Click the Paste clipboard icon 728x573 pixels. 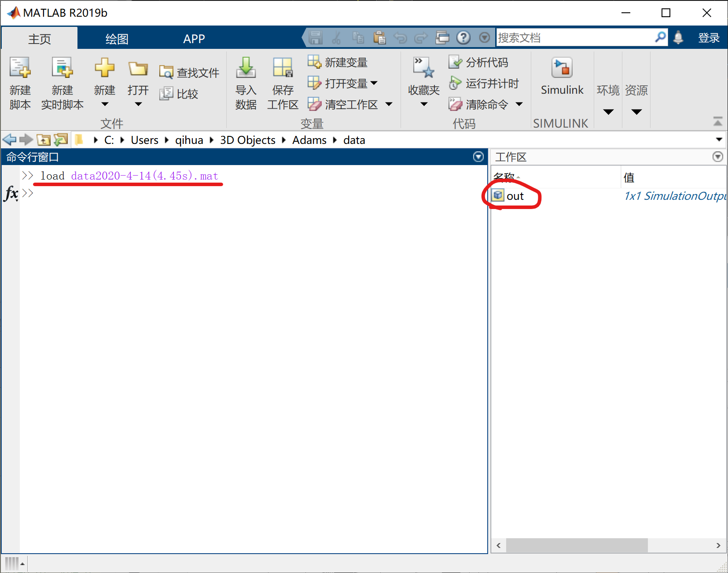tap(379, 38)
